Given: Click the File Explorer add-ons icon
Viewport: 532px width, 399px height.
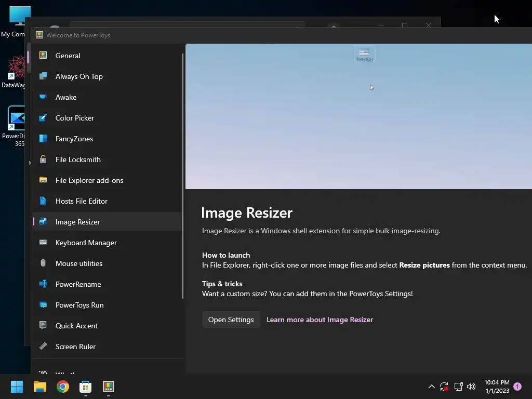Looking at the screenshot, I should click(x=43, y=180).
